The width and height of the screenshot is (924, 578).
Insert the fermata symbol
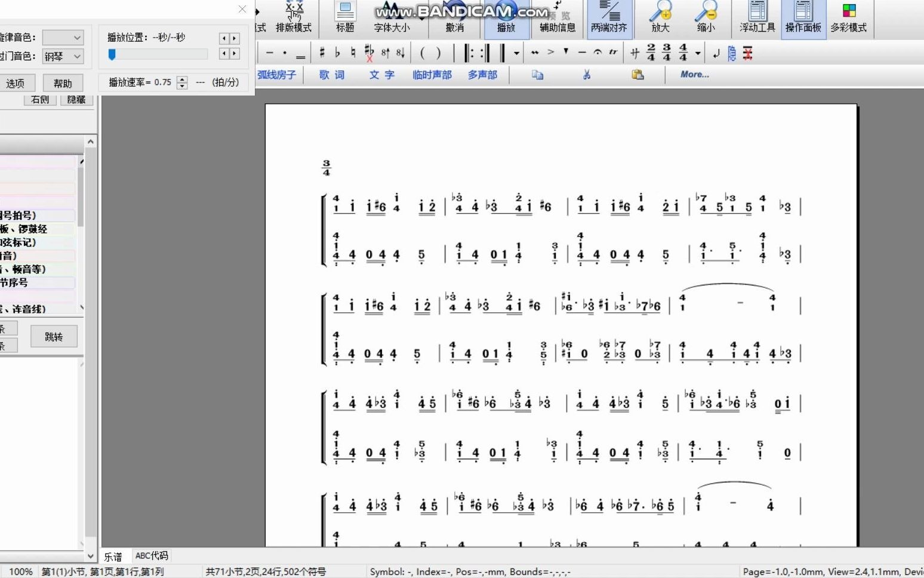click(x=597, y=53)
